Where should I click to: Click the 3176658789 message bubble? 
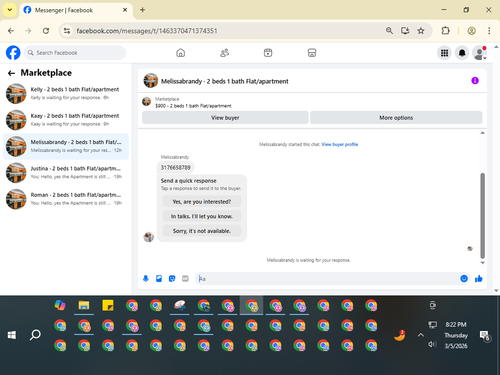tap(176, 167)
